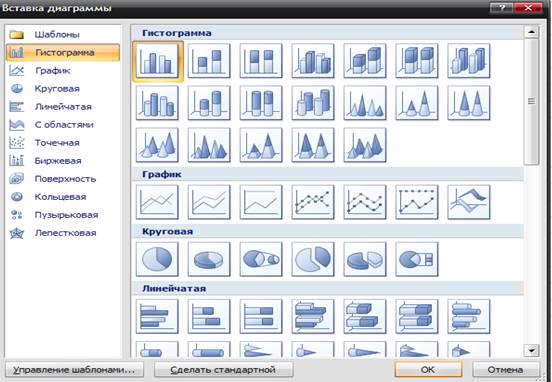Pick the 3-D 100% stacked column chart

coord(417,61)
